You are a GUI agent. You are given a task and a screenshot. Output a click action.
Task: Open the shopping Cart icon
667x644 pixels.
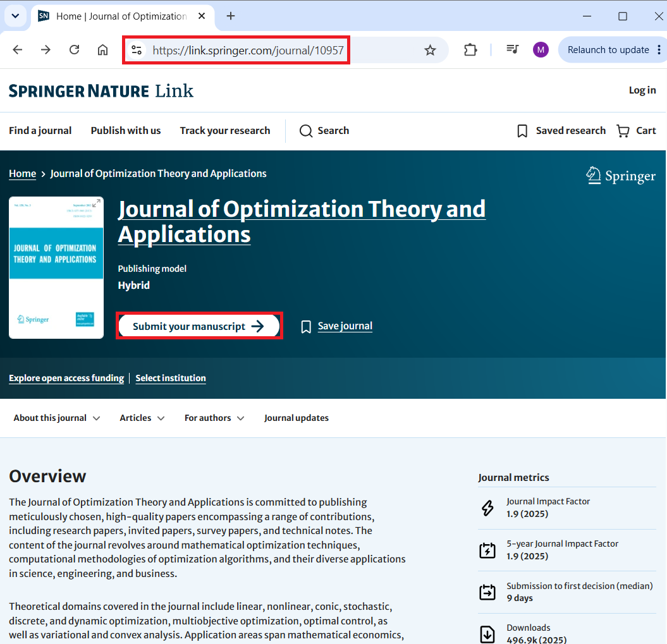623,131
